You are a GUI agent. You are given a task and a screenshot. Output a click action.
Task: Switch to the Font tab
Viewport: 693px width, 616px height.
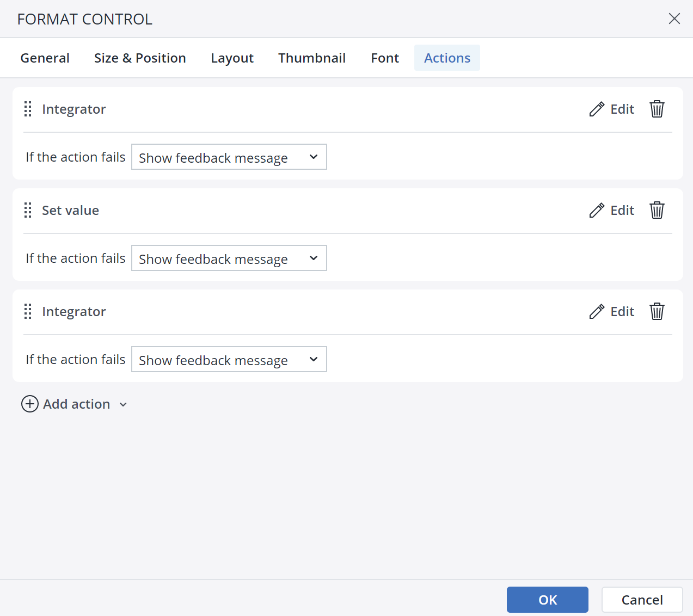pos(385,58)
